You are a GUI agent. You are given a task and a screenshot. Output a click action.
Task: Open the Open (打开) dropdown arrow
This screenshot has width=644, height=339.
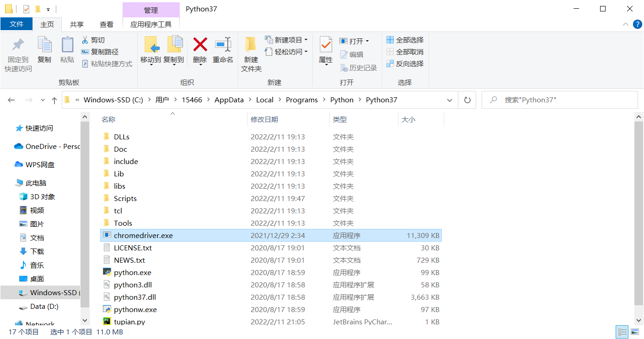367,41
